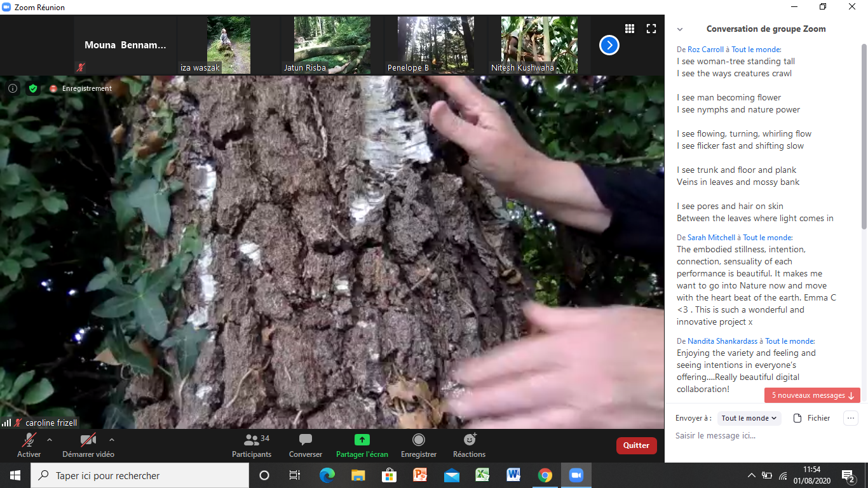Open the Tout le monde recipient dropdown

pyautogui.click(x=749, y=418)
